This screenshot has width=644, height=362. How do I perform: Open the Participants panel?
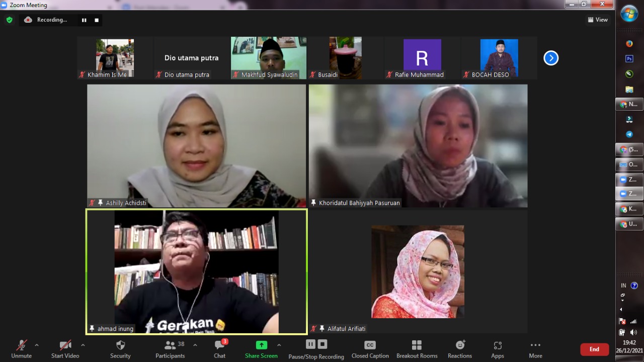click(170, 349)
